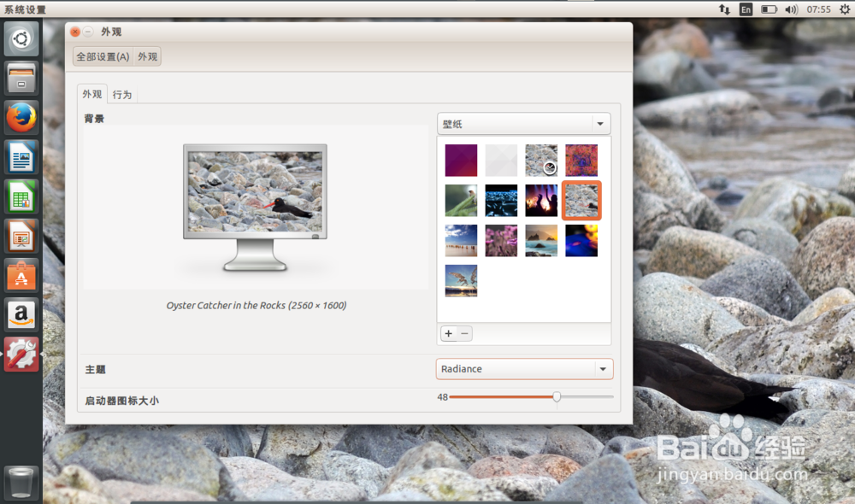Open the 系统设置 menu in the top bar
Viewport: 855px width, 504px height.
23,9
